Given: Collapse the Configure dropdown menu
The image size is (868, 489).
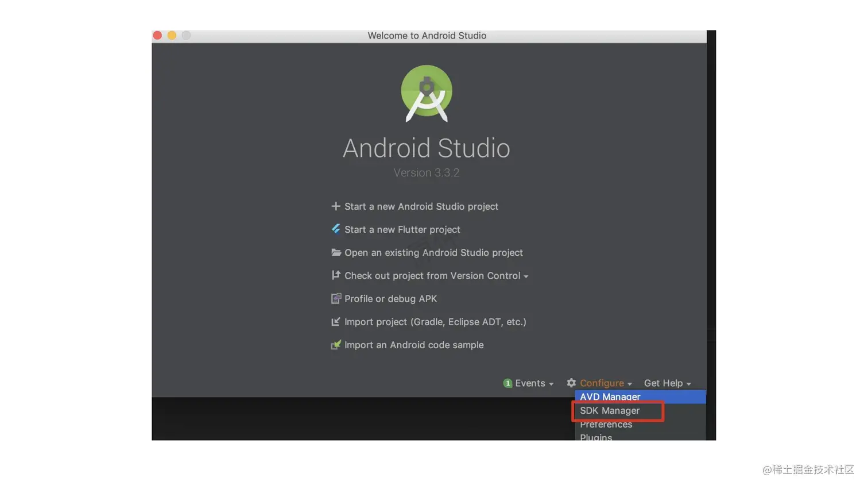Looking at the screenshot, I should coord(606,383).
